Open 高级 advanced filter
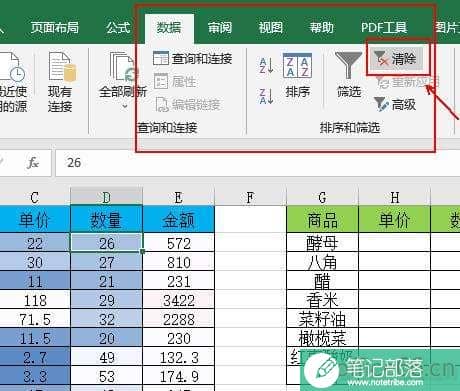 (395, 105)
